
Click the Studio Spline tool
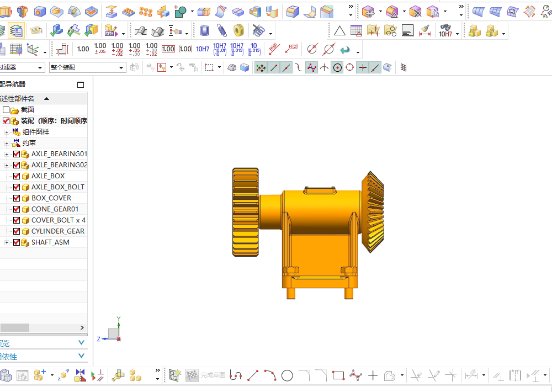[356, 375]
